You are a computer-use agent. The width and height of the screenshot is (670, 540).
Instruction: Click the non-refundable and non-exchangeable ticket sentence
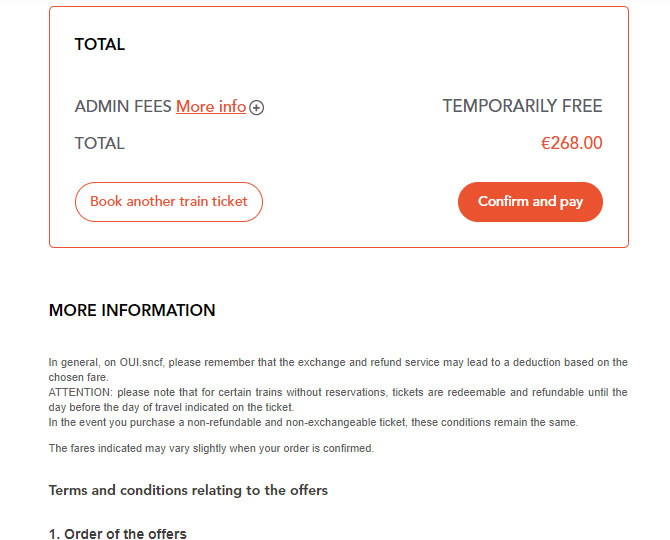click(313, 422)
